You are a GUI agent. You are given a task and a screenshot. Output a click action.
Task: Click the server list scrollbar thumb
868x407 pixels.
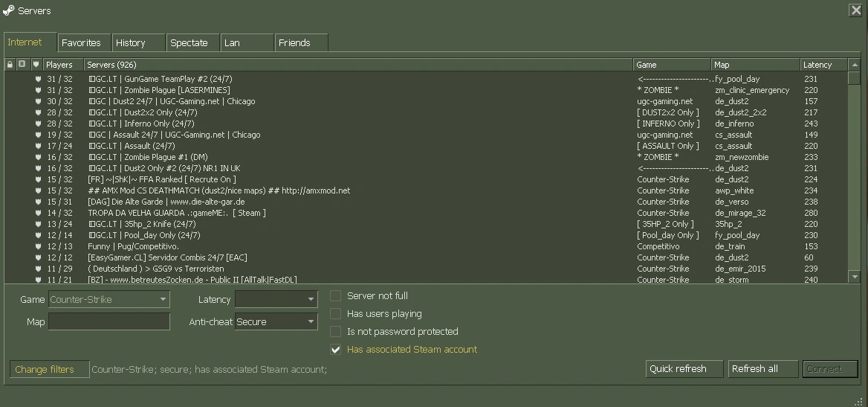tap(854, 77)
